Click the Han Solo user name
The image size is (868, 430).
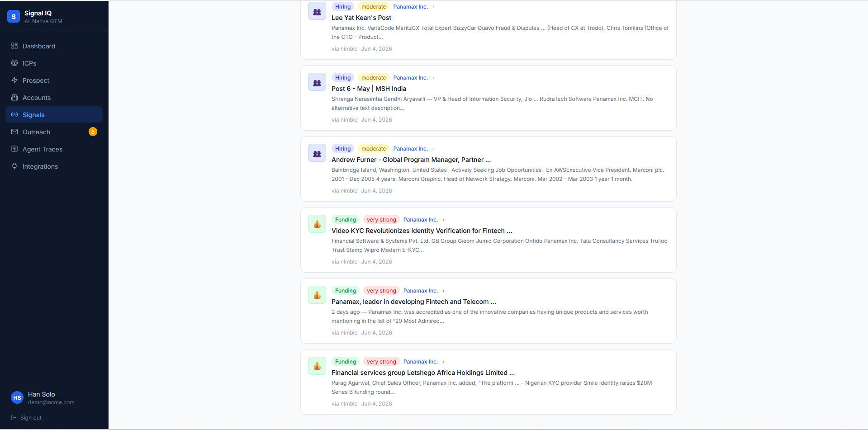coord(42,394)
